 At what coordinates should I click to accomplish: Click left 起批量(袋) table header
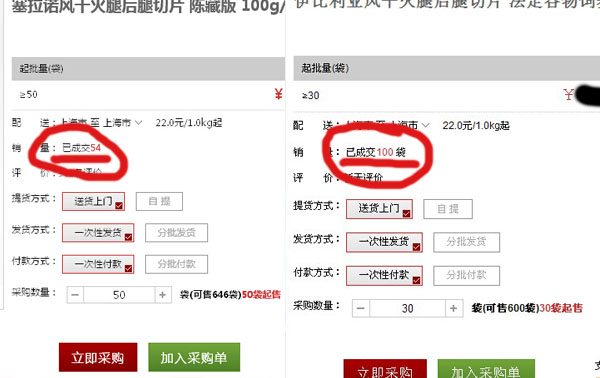pyautogui.click(x=148, y=69)
